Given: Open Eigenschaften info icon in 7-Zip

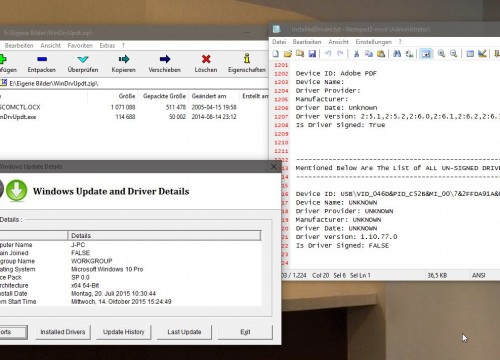Looking at the screenshot, I should (x=247, y=59).
